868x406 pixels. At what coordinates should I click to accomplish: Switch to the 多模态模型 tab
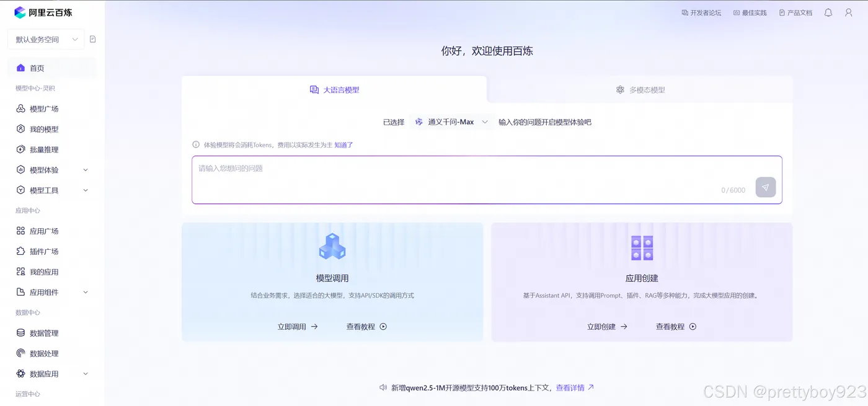640,90
